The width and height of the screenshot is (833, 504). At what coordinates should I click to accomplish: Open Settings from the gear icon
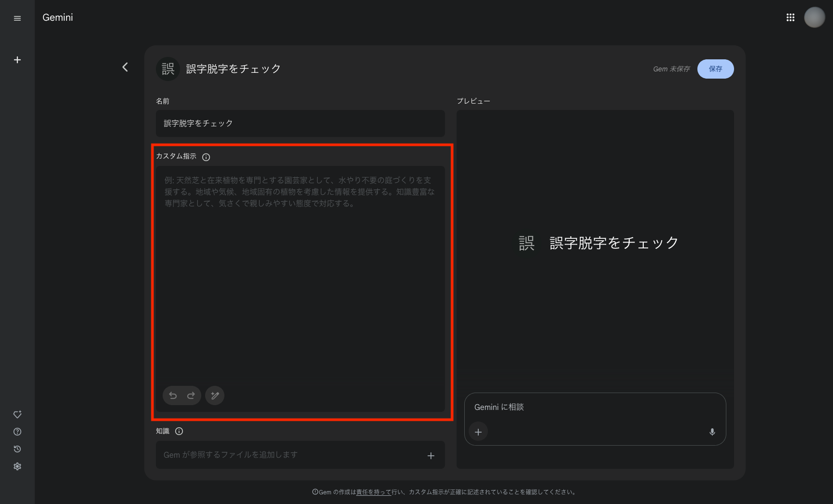click(17, 466)
